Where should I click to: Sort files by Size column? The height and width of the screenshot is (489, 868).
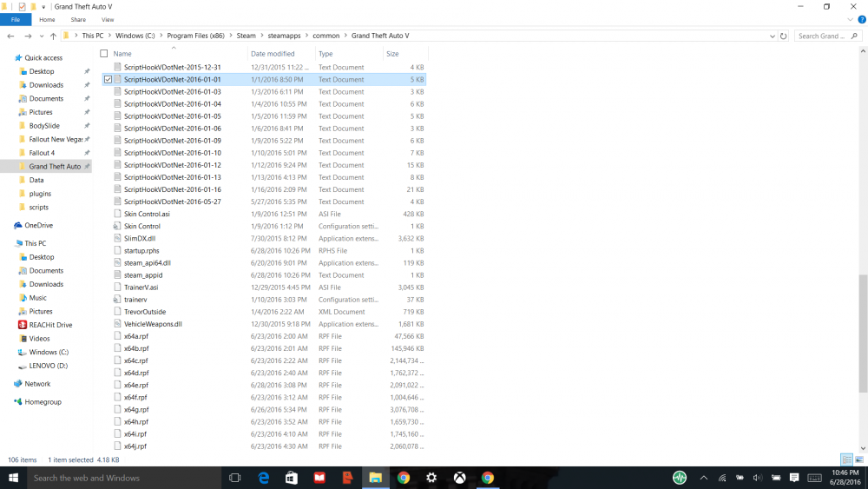pos(392,54)
